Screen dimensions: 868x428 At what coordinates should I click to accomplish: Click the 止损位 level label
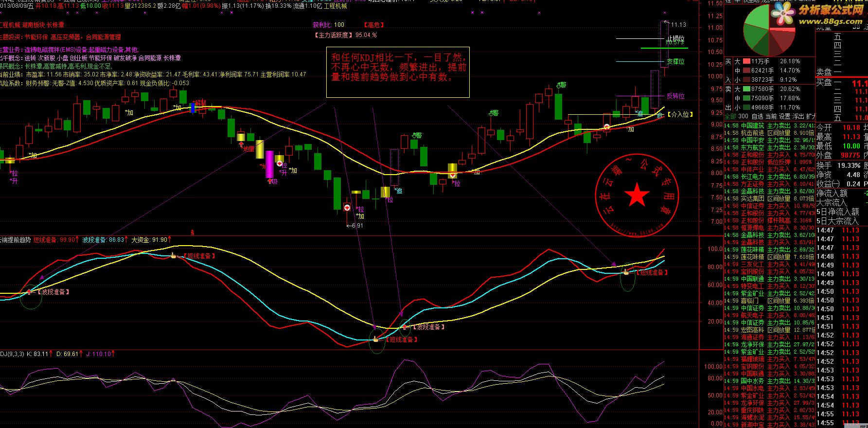click(x=675, y=38)
